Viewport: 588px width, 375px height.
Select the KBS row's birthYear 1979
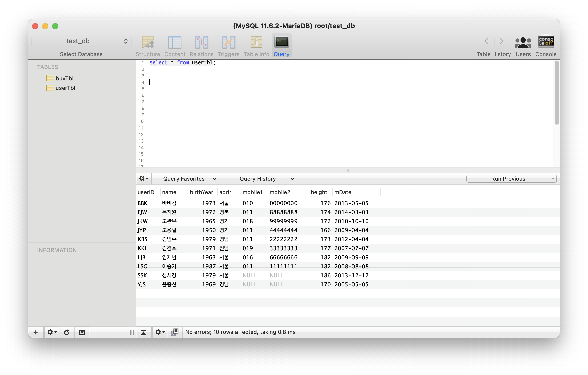(x=209, y=239)
